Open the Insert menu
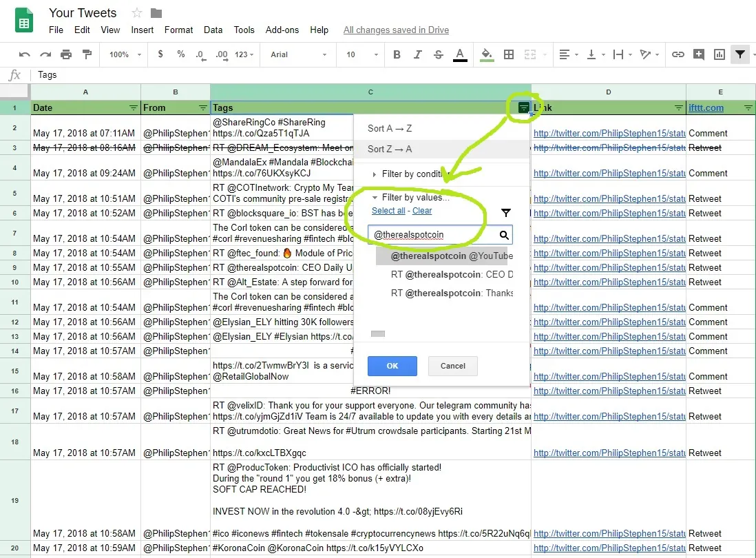Image resolution: width=756 pixels, height=558 pixels. click(x=143, y=30)
